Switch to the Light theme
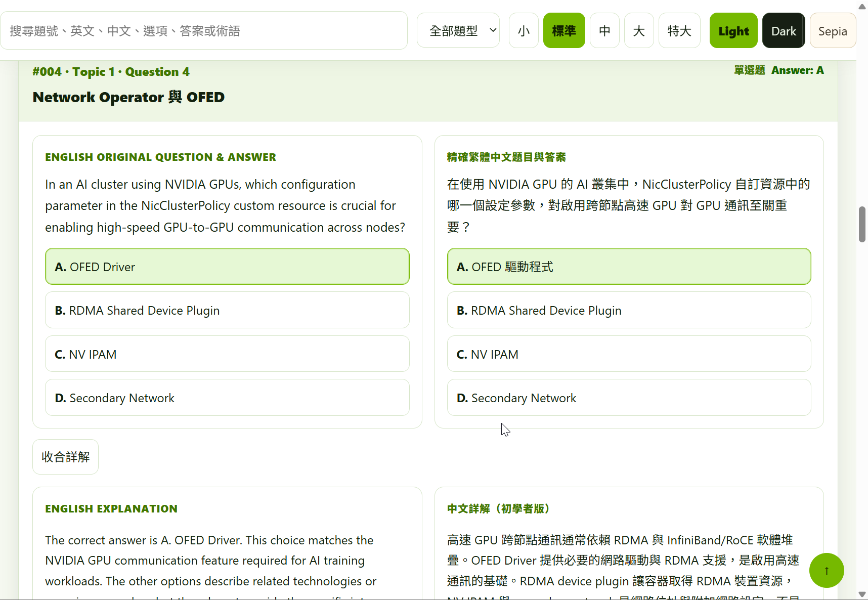This screenshot has width=868, height=600. tap(733, 31)
